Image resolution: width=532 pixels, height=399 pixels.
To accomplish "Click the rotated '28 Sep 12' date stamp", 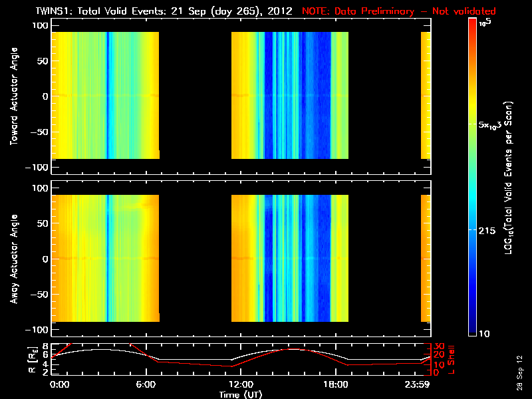I will click(x=520, y=373).
